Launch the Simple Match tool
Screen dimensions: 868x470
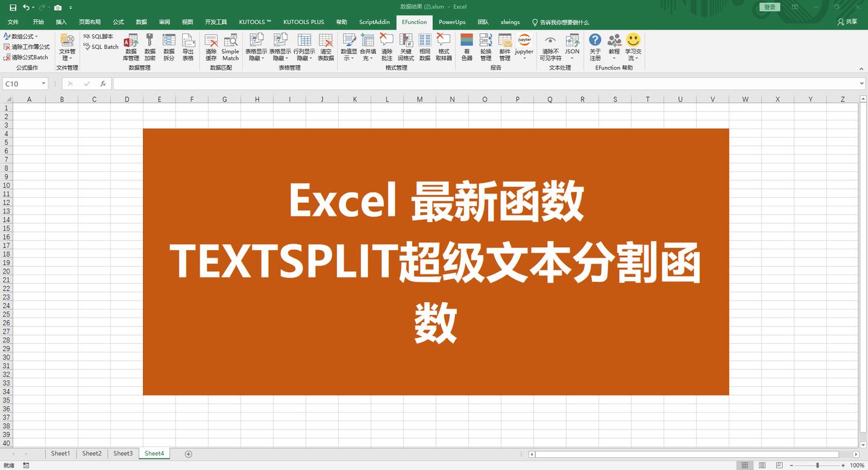tap(230, 47)
